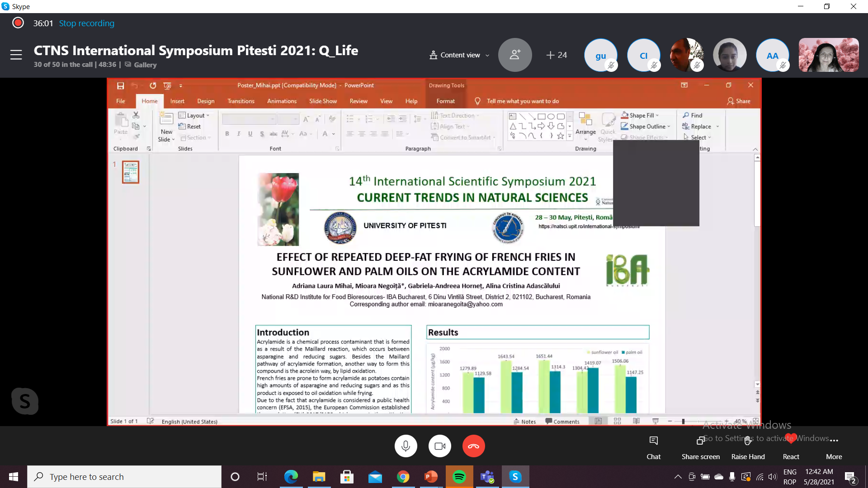Switch to Slide Sorter view icon
This screenshot has height=488, width=868.
pos(618,421)
